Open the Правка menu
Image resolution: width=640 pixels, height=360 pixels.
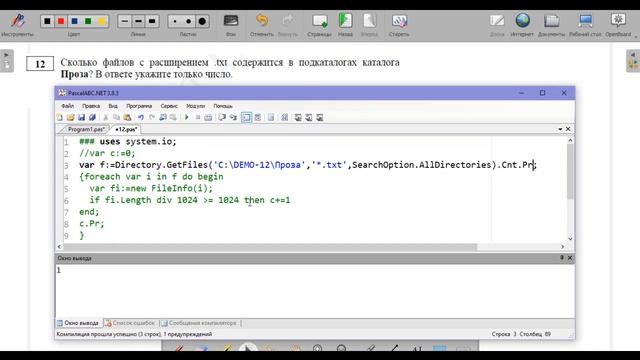pos(91,106)
